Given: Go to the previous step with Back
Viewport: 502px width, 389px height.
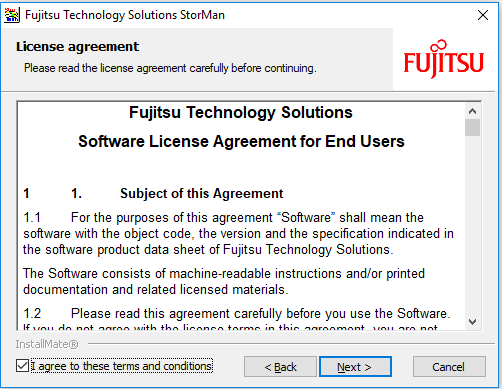Looking at the screenshot, I should point(280,367).
